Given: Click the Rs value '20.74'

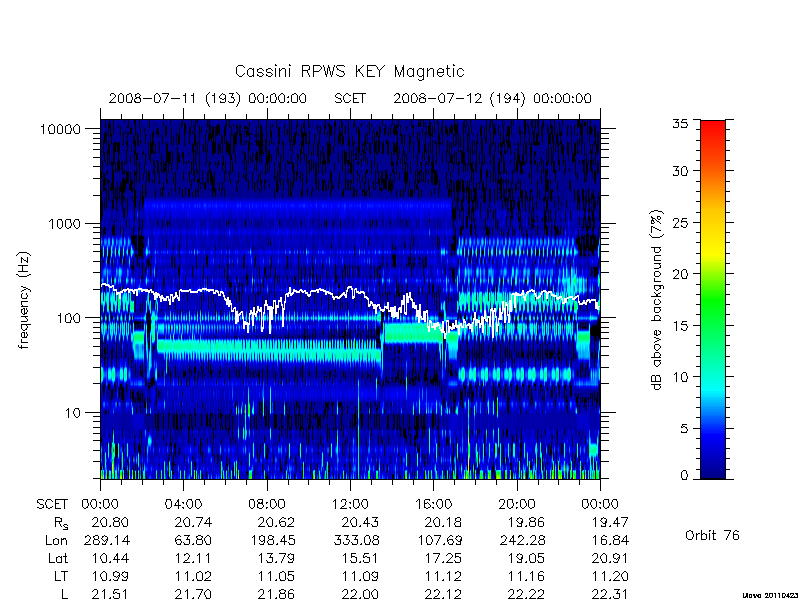Looking at the screenshot, I should (193, 522).
